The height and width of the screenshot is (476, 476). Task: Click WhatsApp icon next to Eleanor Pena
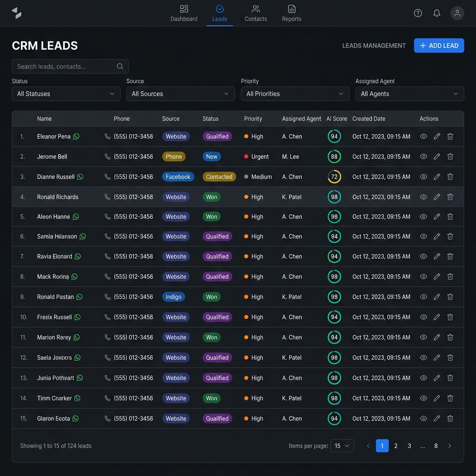coord(76,137)
